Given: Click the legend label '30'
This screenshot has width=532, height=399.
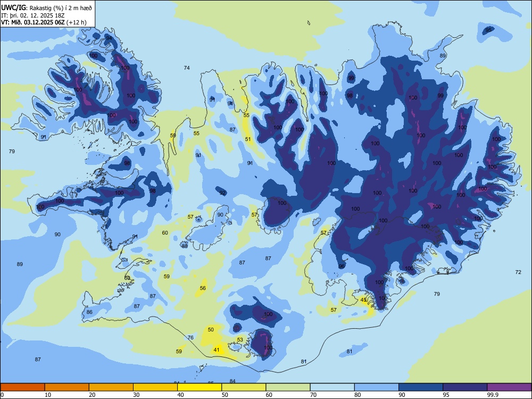Looking at the screenshot, I should click(x=136, y=395).
